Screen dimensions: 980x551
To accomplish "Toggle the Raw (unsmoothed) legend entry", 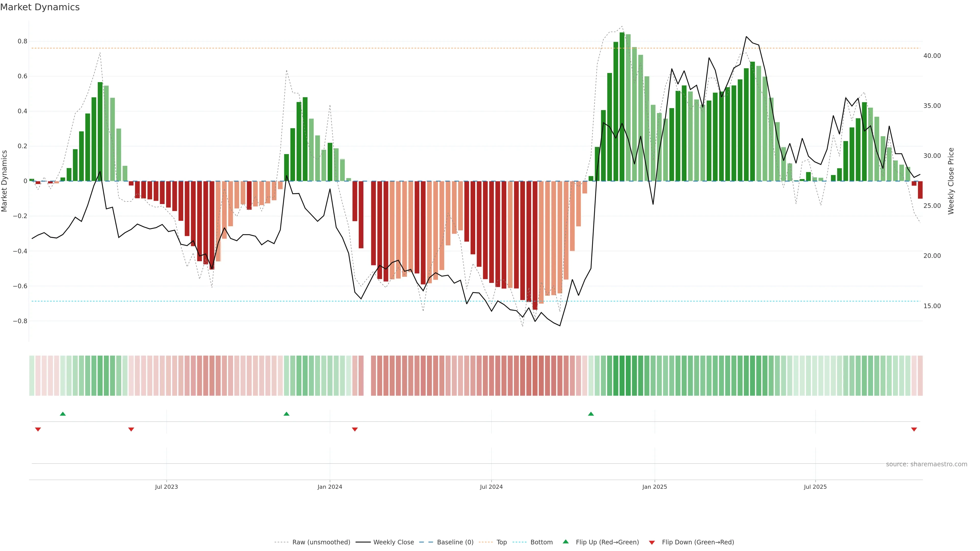I will click(321, 542).
